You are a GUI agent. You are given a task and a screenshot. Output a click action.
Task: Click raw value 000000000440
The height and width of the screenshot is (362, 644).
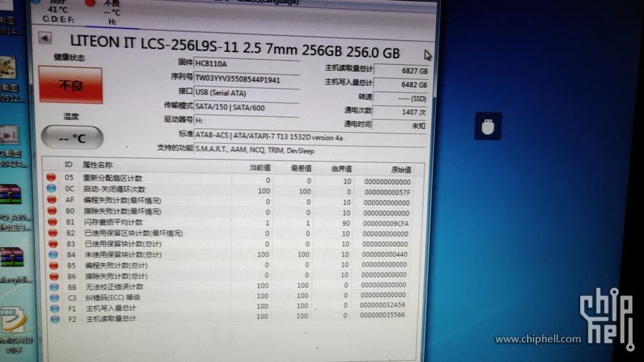click(x=384, y=254)
